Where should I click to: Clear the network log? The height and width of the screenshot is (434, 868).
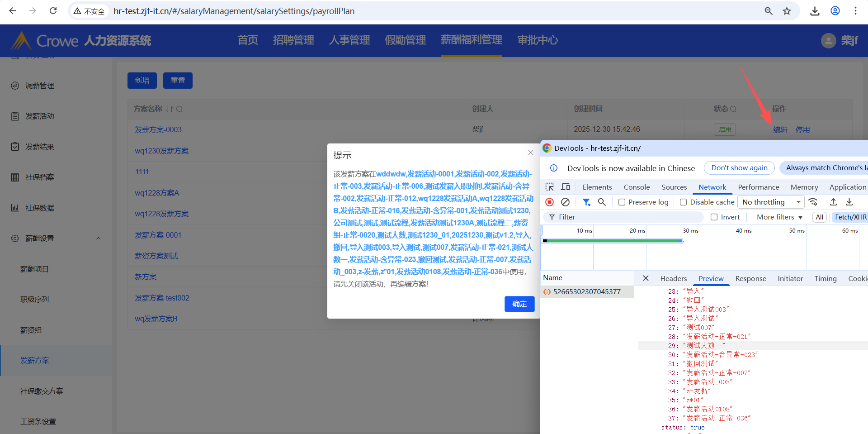tap(565, 202)
